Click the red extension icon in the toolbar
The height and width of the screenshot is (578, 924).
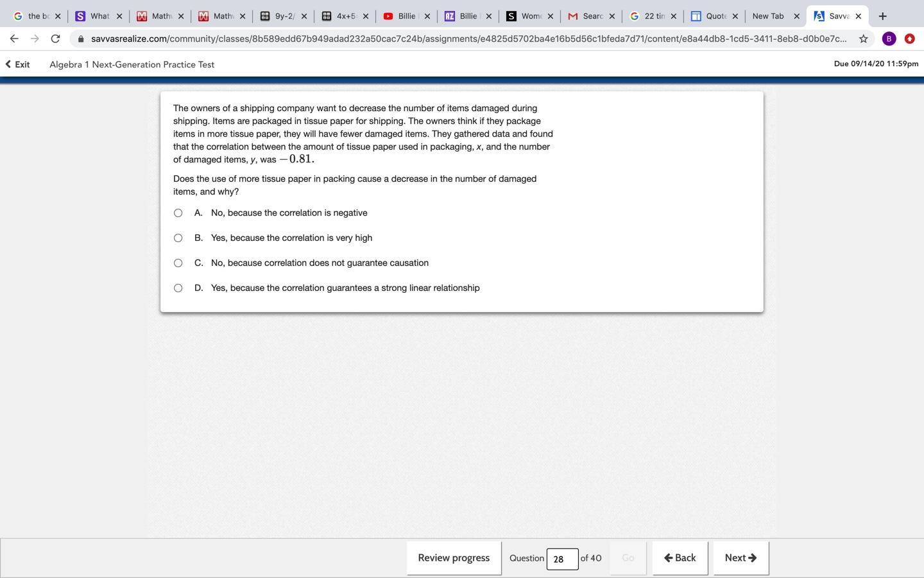[909, 39]
